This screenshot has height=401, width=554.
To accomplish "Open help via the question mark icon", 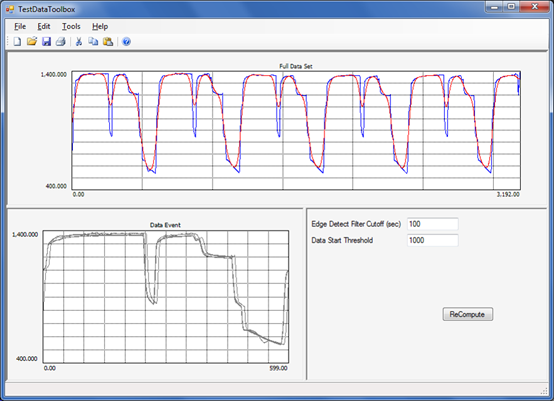I will (x=126, y=42).
